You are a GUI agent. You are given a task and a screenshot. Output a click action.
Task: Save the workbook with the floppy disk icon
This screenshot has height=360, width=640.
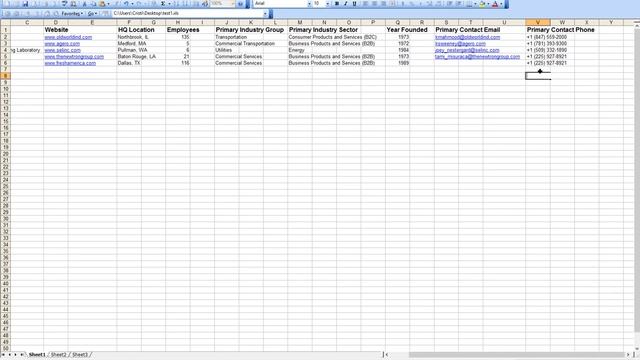pyautogui.click(x=25, y=4)
